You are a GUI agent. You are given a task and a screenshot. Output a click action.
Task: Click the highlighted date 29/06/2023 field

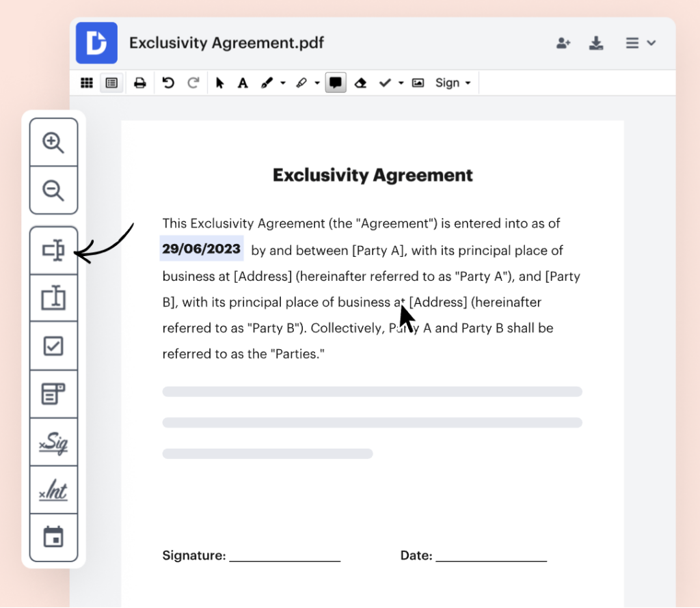[202, 249]
